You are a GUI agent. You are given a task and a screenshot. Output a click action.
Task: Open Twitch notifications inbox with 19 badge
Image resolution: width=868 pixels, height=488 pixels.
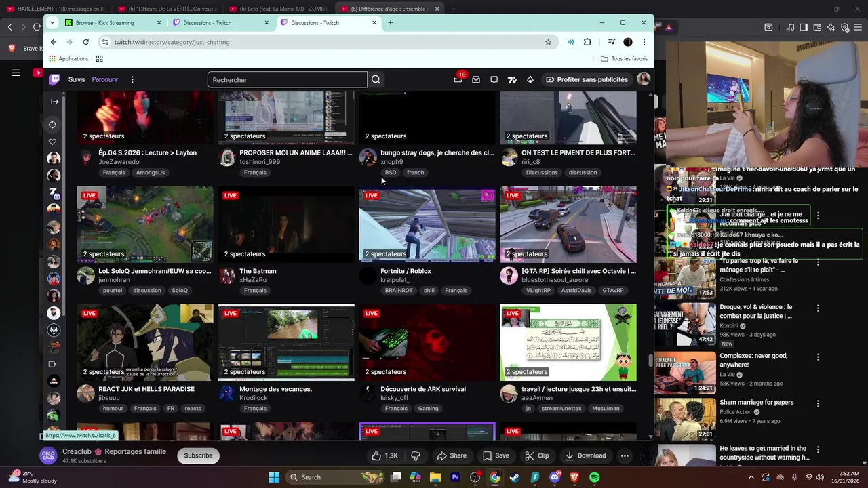(458, 79)
